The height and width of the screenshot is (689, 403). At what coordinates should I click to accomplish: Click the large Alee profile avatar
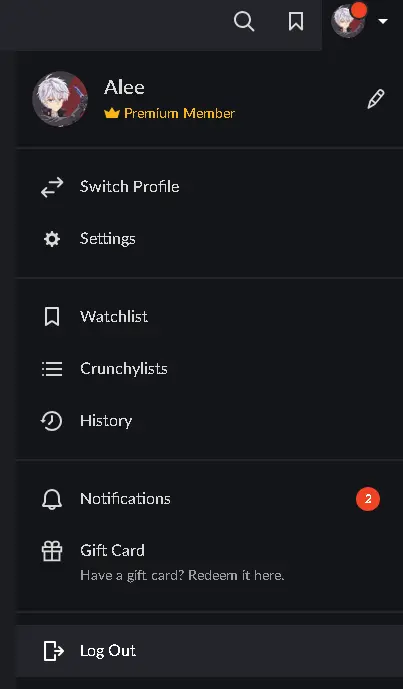click(60, 99)
